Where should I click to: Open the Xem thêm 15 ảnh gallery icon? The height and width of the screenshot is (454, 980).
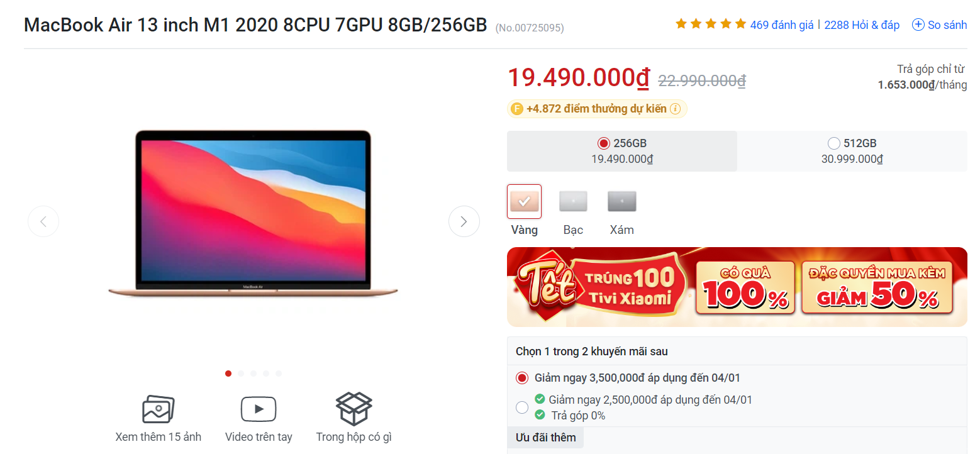[x=158, y=409]
